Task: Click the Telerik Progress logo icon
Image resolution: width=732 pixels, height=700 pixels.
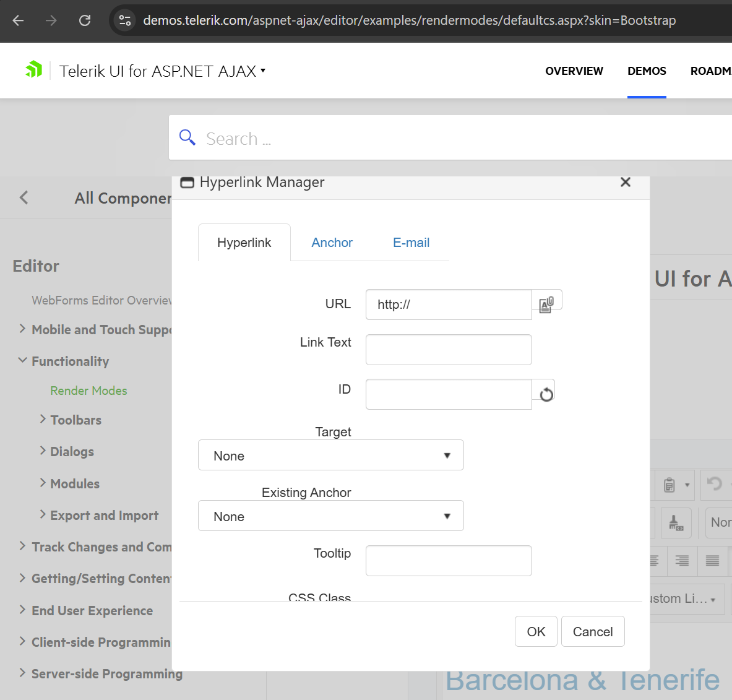Action: [x=34, y=70]
